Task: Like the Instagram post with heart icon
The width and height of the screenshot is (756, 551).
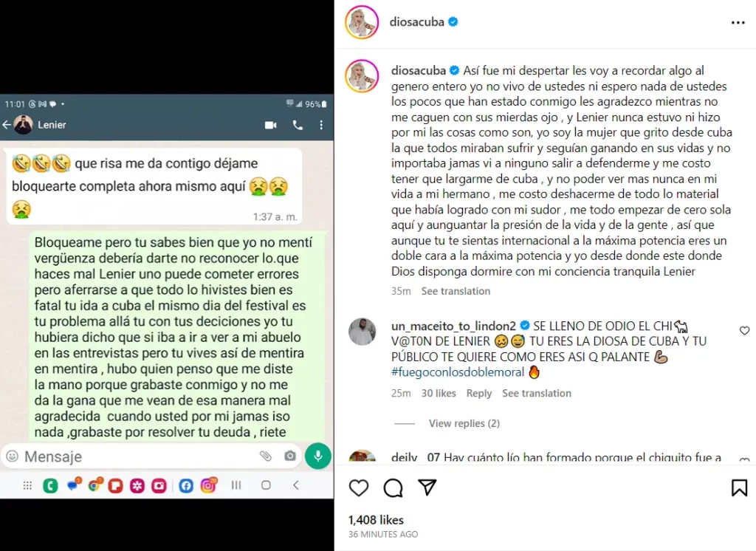Action: point(359,487)
